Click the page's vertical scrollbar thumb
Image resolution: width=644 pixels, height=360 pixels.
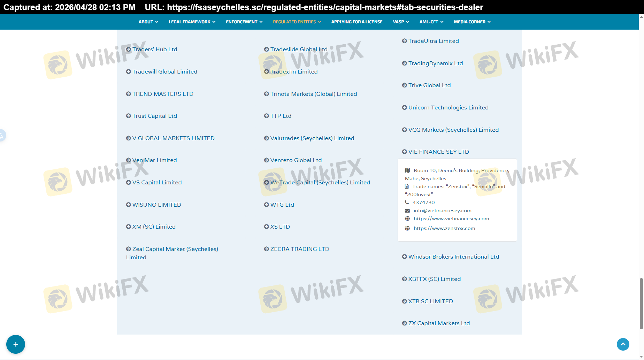pyautogui.click(x=641, y=304)
